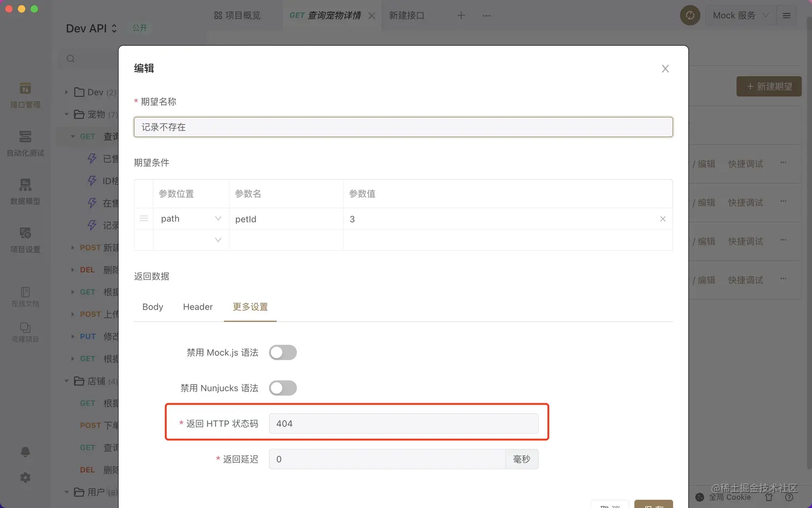Open the 在线文档 sidebar item
This screenshot has height=508, width=812.
tap(25, 297)
